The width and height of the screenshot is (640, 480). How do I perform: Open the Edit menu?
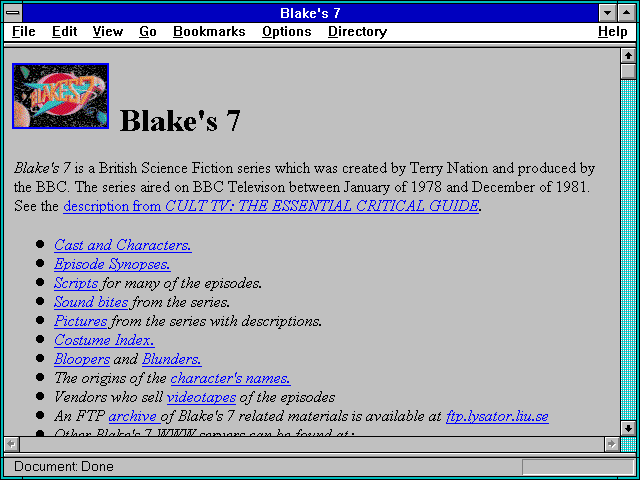pos(64,32)
